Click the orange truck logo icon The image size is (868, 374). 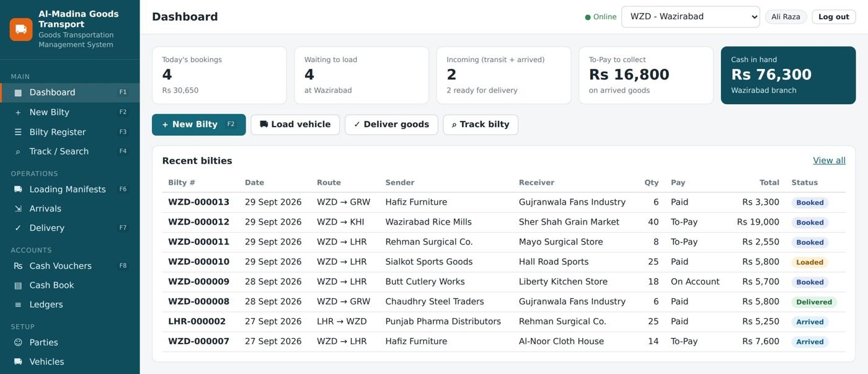point(21,29)
